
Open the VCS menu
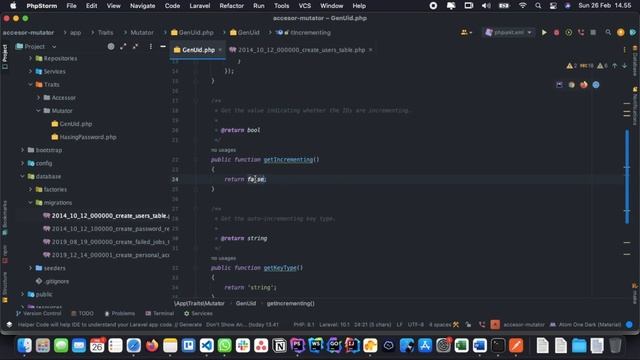coord(304,6)
